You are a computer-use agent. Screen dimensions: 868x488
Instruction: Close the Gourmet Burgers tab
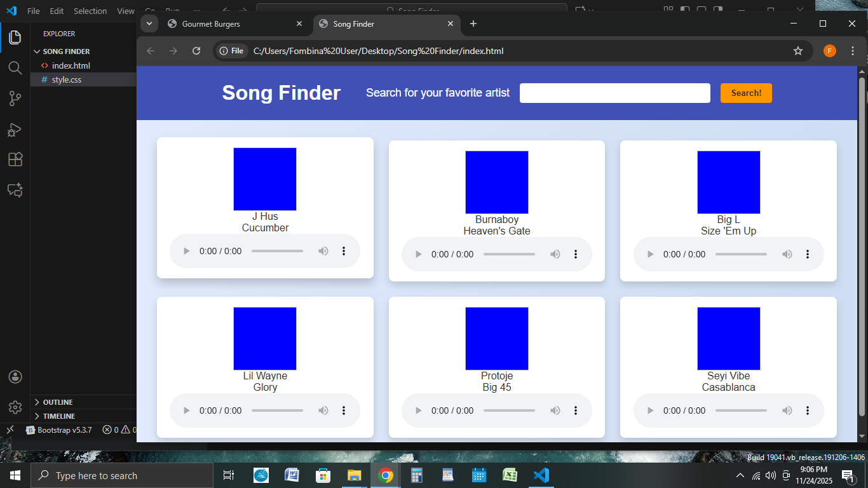(x=299, y=24)
